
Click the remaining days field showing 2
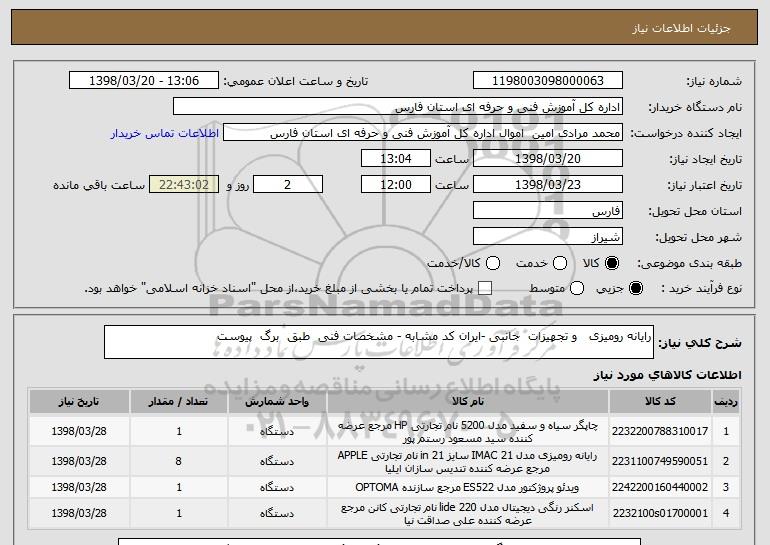288,185
